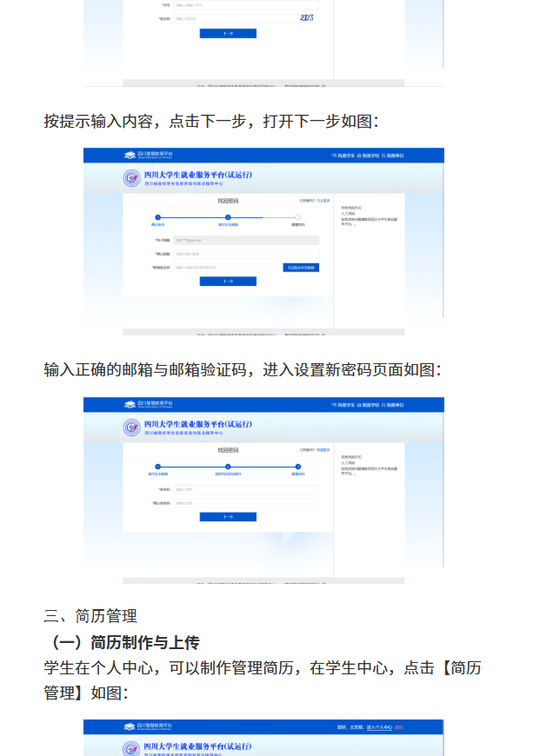The image size is (533, 756).
Task: Click the step 2 circle in the half-finished progress bar
Action: coord(228,217)
